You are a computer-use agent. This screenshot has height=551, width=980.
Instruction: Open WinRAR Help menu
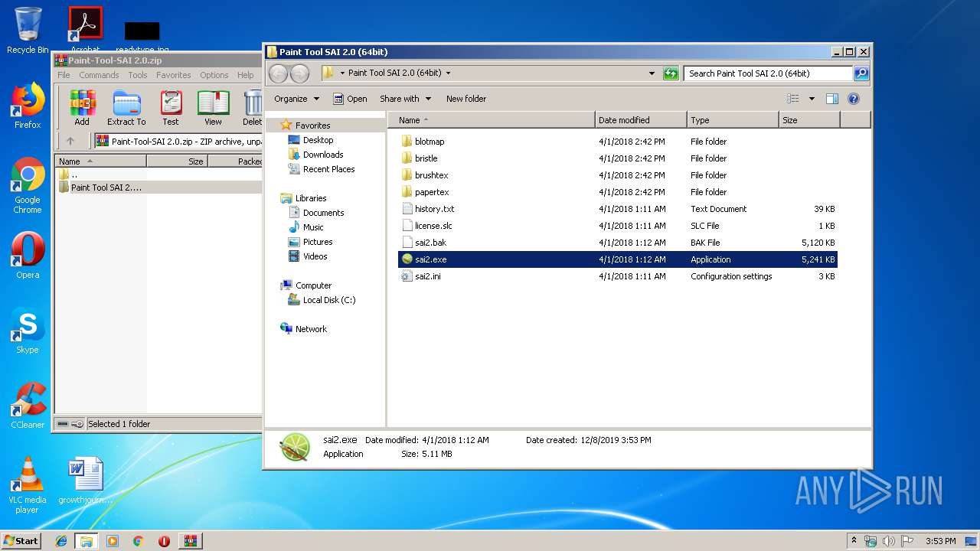245,75
